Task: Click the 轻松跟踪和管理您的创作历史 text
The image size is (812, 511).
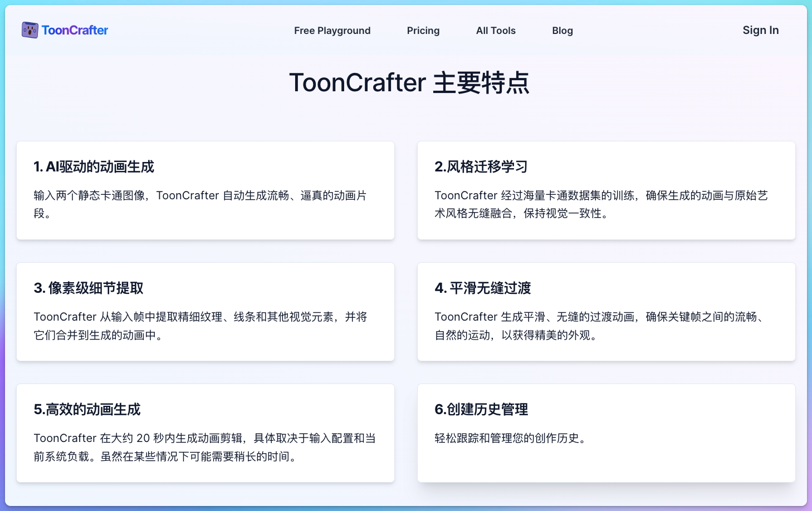Action: [511, 438]
